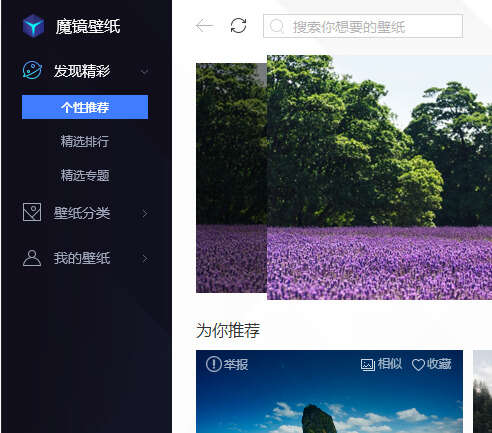Click the 收藏 heart icon
The height and width of the screenshot is (433, 492).
tap(418, 365)
